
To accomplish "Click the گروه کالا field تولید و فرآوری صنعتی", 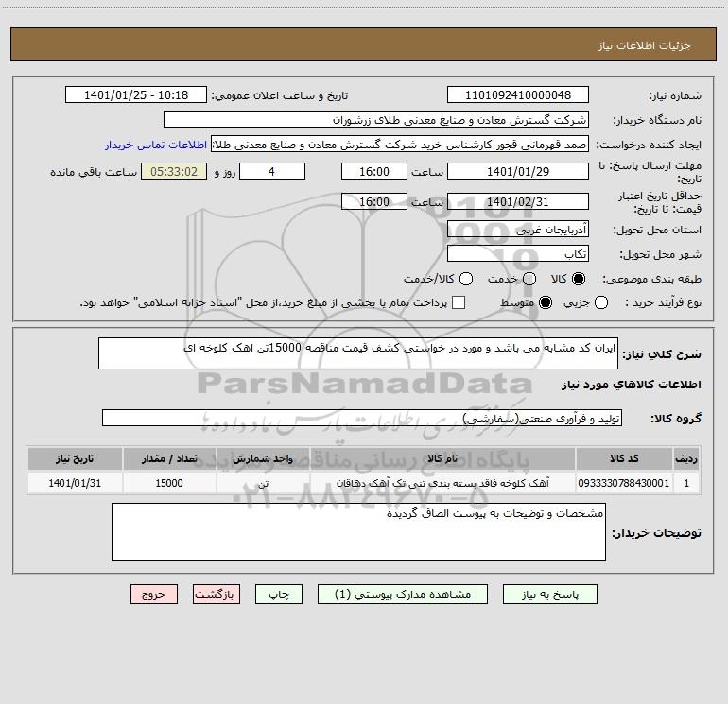I will click(x=362, y=418).
